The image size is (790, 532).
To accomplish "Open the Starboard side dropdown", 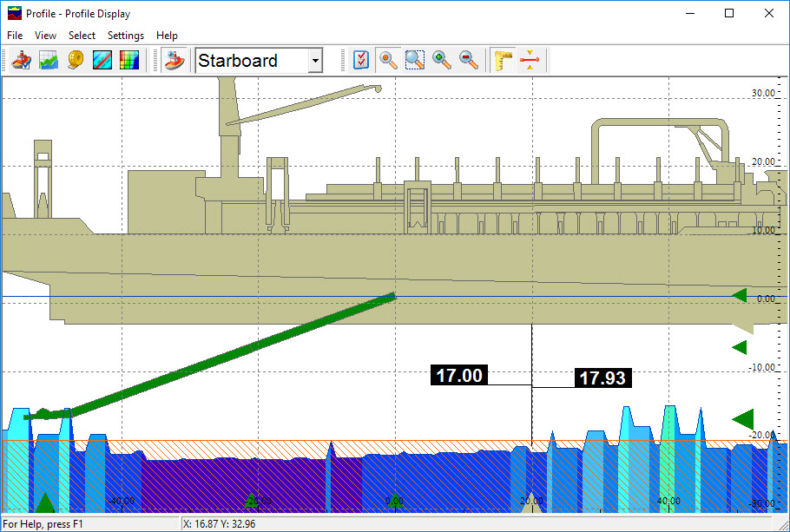I will 315,61.
